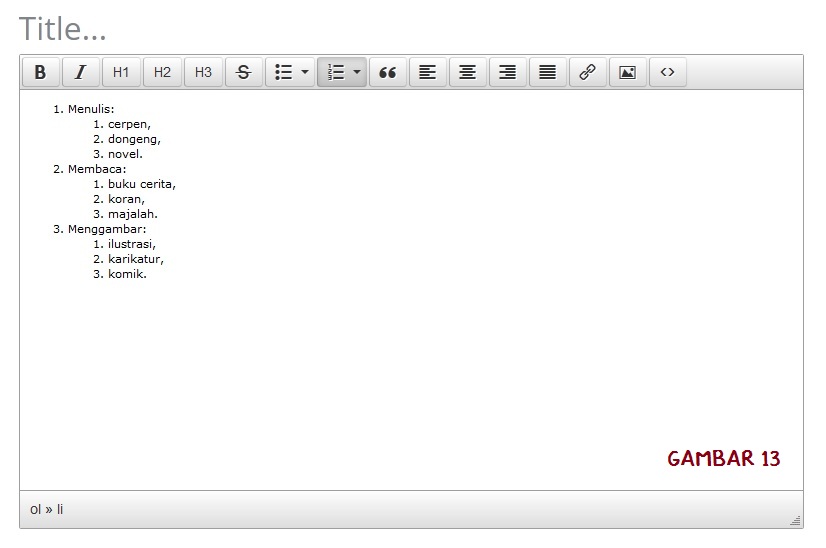The image size is (826, 548).
Task: Insert a blockquote
Action: (x=388, y=72)
